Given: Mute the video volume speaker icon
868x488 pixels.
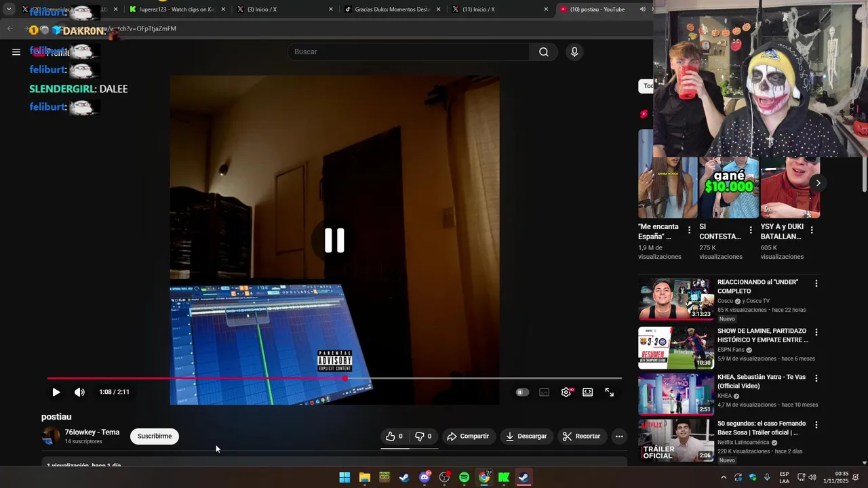Looking at the screenshot, I should click(79, 392).
